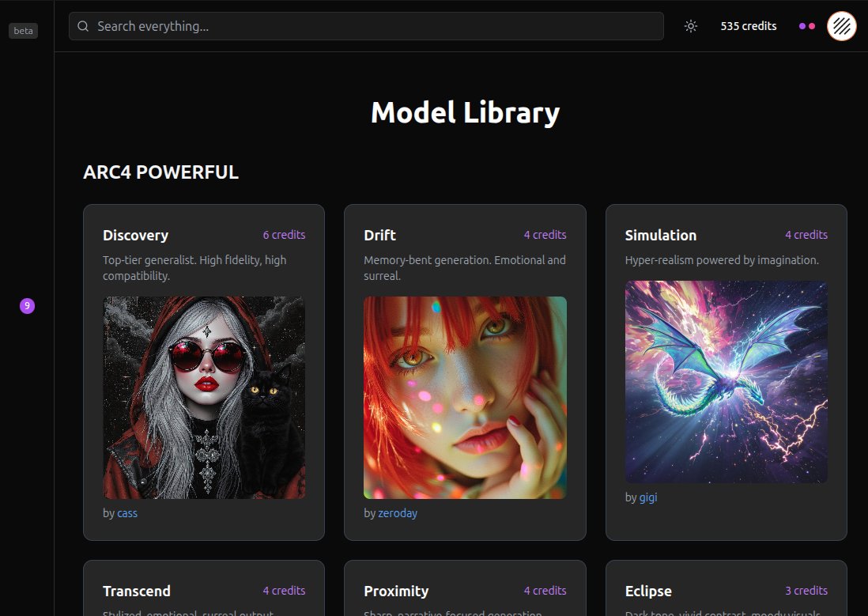This screenshot has width=868, height=616.
Task: Open the Proximity model card title
Action: click(396, 591)
